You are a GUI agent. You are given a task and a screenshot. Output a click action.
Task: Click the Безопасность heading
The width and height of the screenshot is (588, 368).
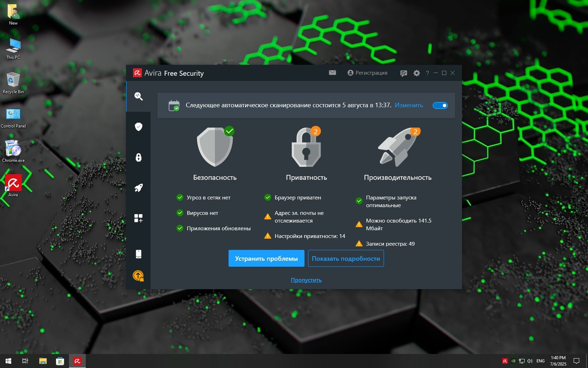coord(215,177)
